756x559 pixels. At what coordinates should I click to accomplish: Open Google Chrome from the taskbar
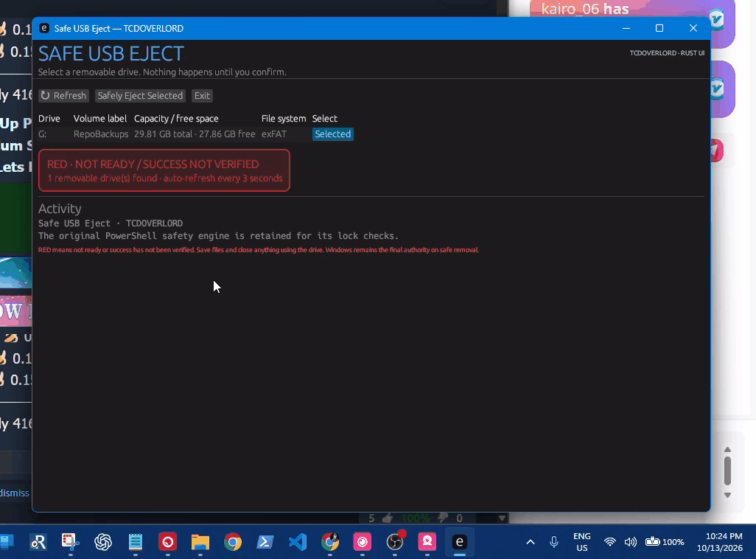click(x=232, y=542)
